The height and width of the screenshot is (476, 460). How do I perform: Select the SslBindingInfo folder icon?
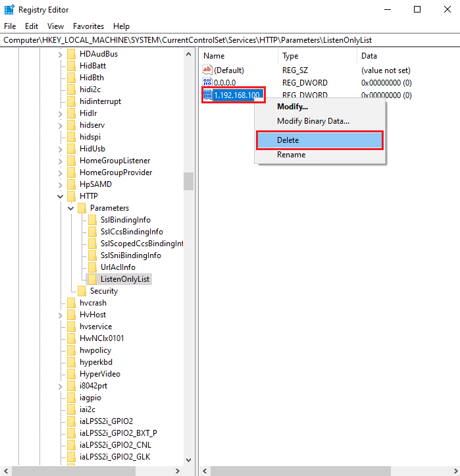pyautogui.click(x=92, y=220)
